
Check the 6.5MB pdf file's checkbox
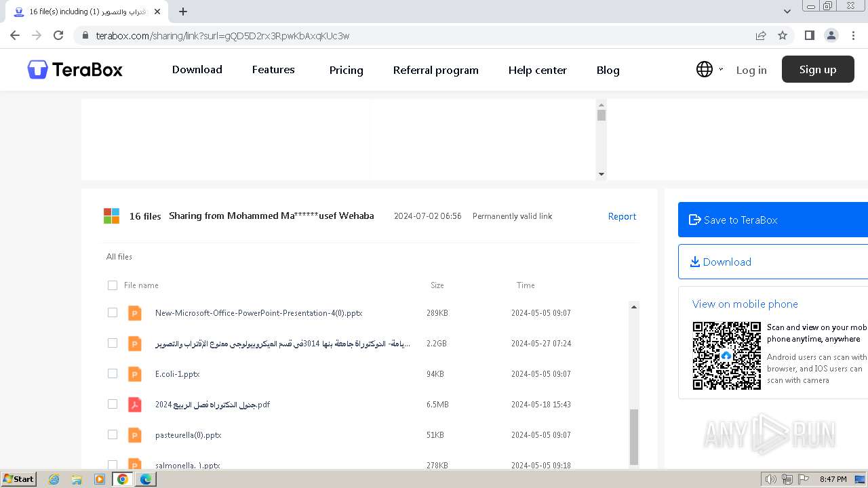pyautogui.click(x=113, y=404)
